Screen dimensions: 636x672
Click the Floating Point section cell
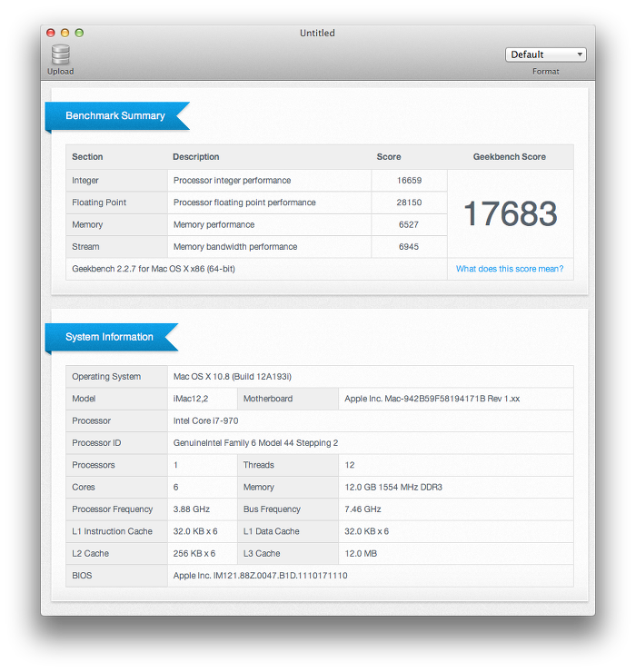(x=116, y=203)
